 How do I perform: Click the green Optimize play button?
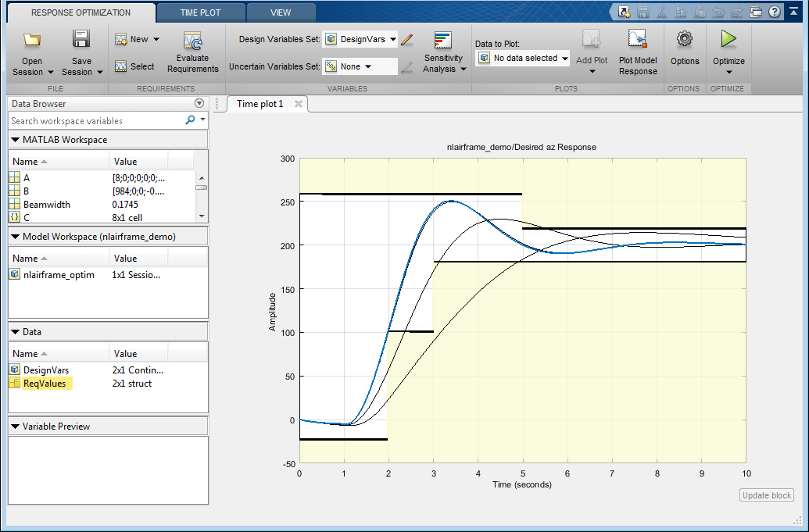pos(728,39)
